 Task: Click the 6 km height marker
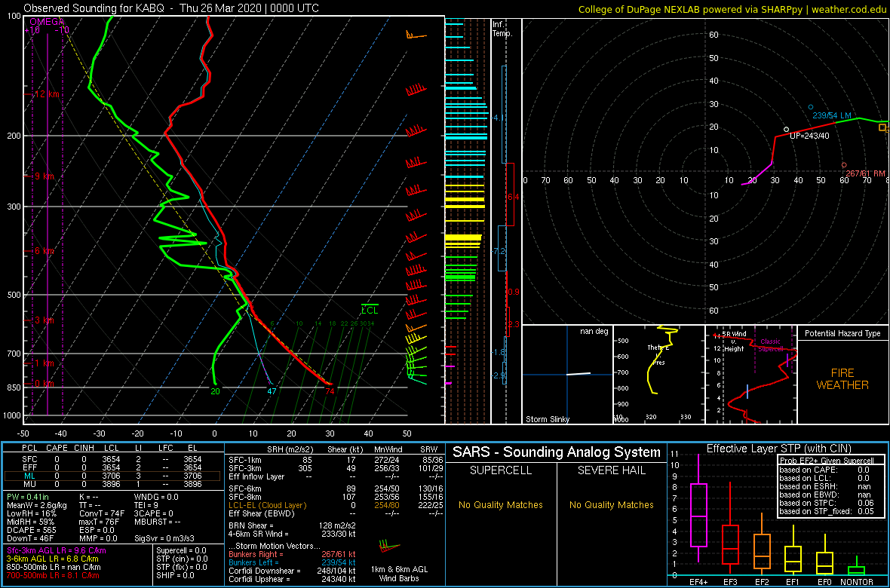44,251
